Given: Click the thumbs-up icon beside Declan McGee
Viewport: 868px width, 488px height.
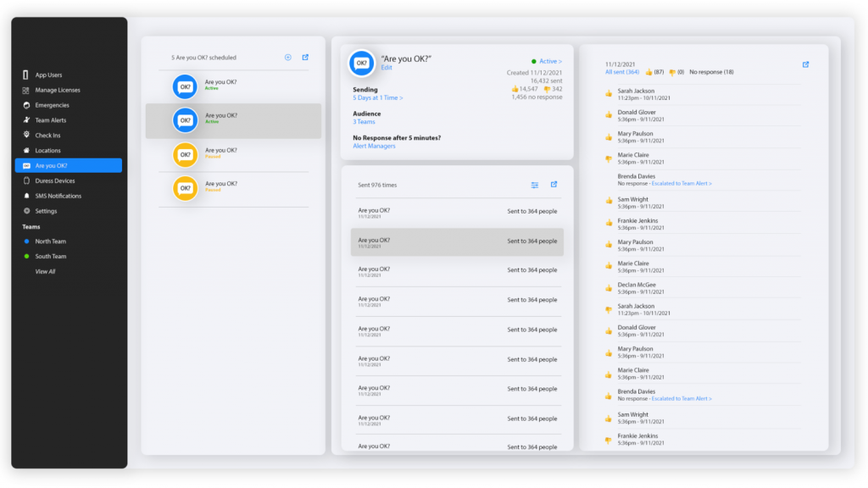Looking at the screenshot, I should coord(609,288).
